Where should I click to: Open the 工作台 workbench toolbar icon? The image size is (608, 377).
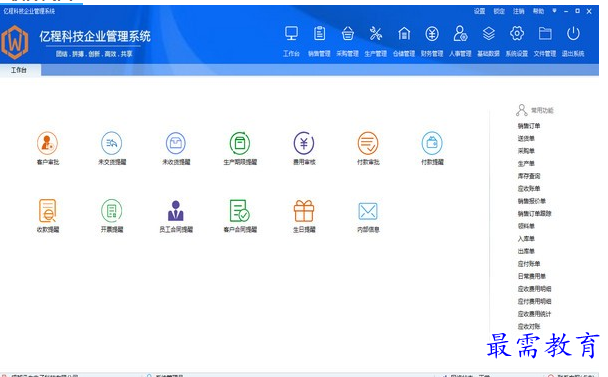point(291,34)
